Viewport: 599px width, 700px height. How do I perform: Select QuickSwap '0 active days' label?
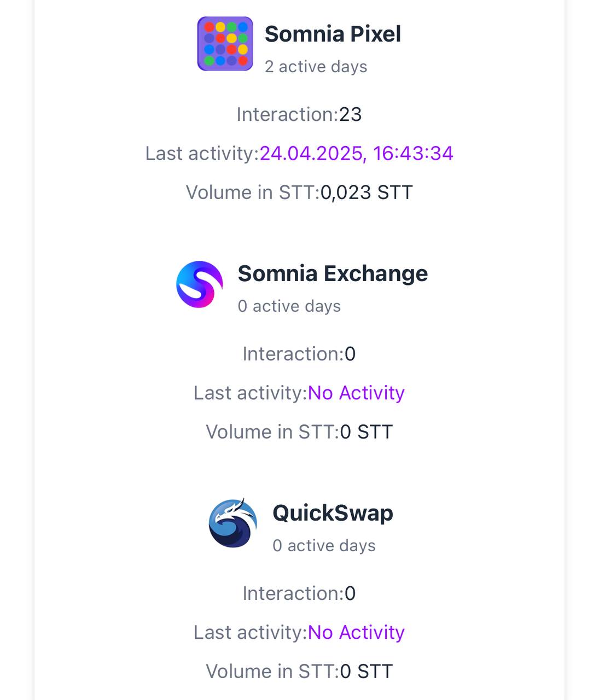click(x=324, y=546)
